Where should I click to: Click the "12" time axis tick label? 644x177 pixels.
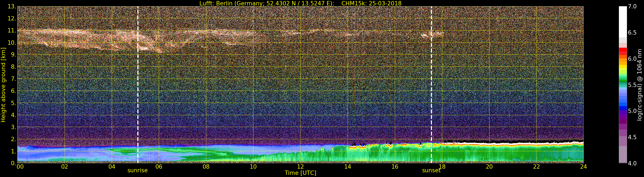(300, 167)
